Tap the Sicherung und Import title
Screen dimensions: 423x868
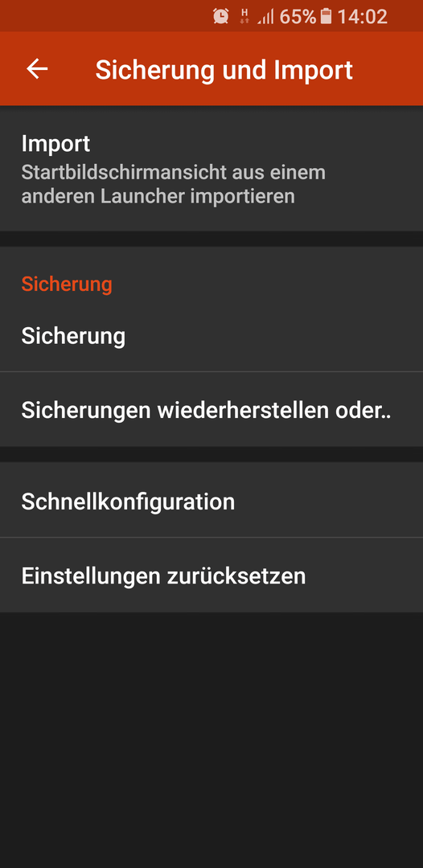pos(224,70)
